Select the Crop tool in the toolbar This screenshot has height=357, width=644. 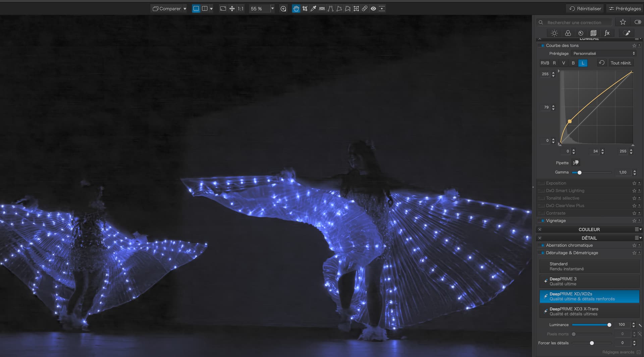click(x=305, y=9)
